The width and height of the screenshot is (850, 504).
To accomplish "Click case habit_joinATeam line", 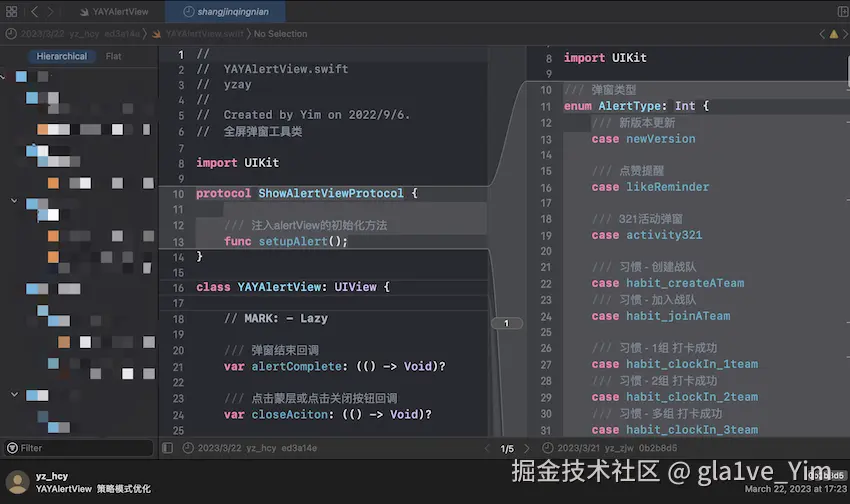I will (661, 316).
